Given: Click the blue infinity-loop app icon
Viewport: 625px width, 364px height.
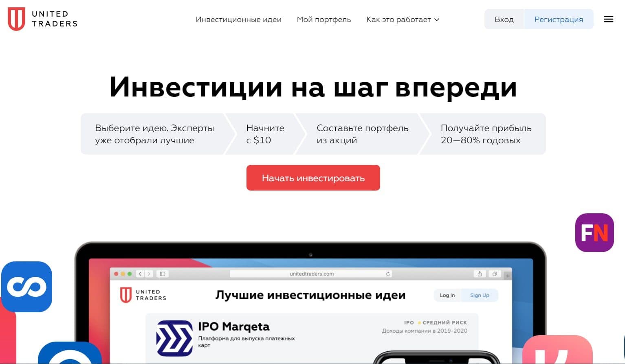Looking at the screenshot, I should 26,287.
